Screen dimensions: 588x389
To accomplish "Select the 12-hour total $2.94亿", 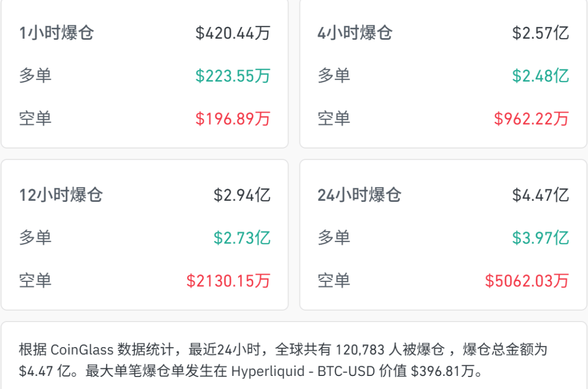I will [x=242, y=195].
